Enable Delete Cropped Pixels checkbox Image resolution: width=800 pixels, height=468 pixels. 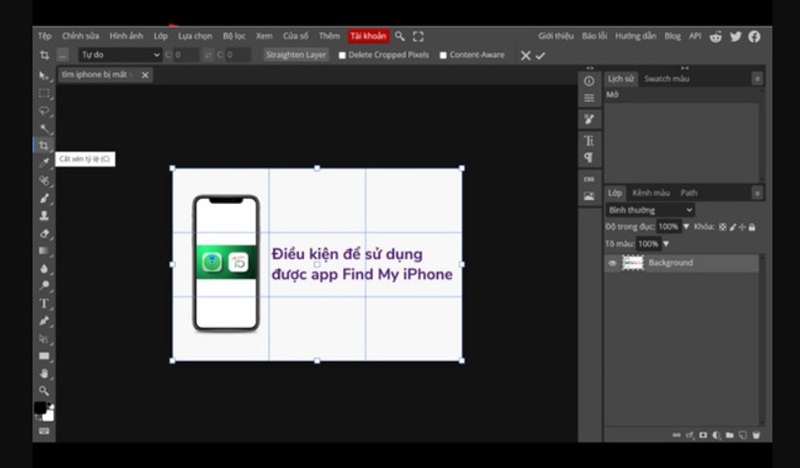342,55
